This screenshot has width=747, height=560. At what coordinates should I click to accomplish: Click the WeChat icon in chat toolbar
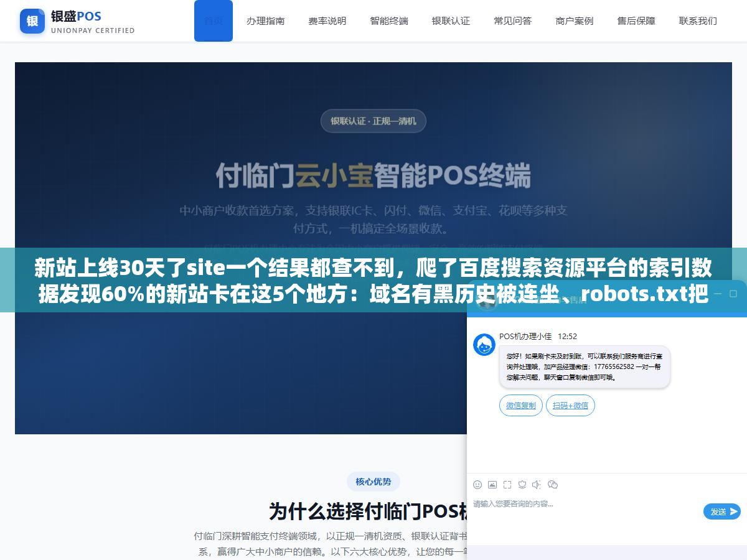click(552, 485)
